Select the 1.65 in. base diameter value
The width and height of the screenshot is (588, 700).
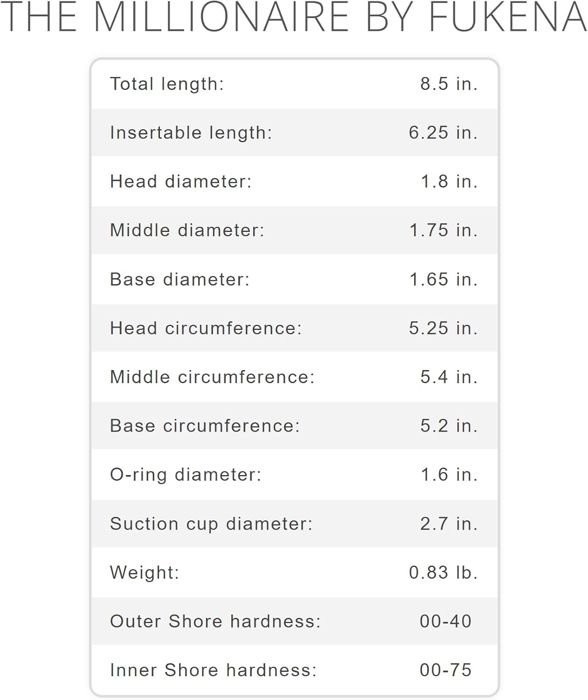pos(443,280)
